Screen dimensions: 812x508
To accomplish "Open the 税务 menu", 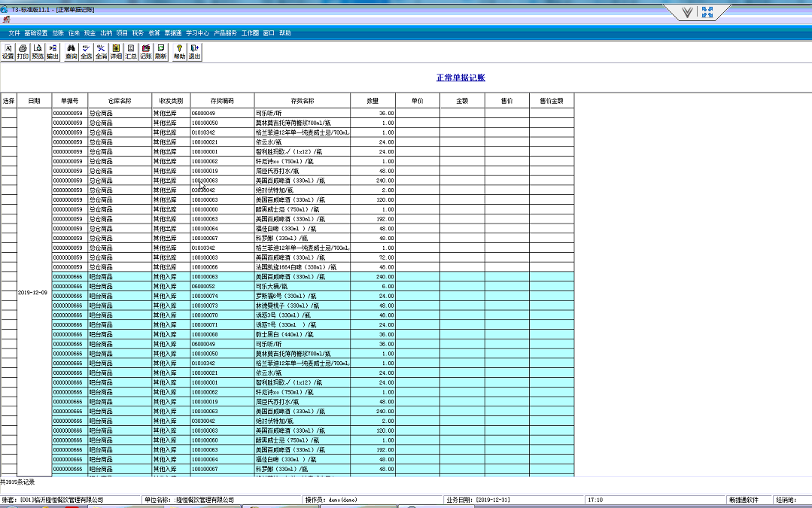I will (x=138, y=33).
